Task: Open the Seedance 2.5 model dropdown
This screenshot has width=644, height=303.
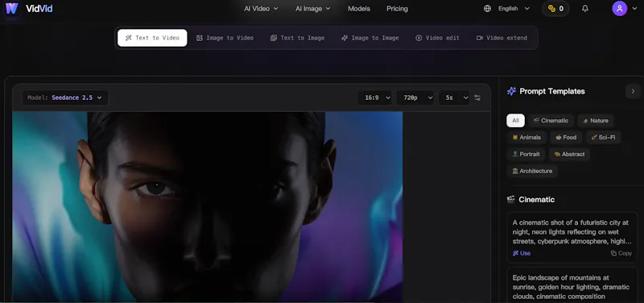Action: (65, 98)
